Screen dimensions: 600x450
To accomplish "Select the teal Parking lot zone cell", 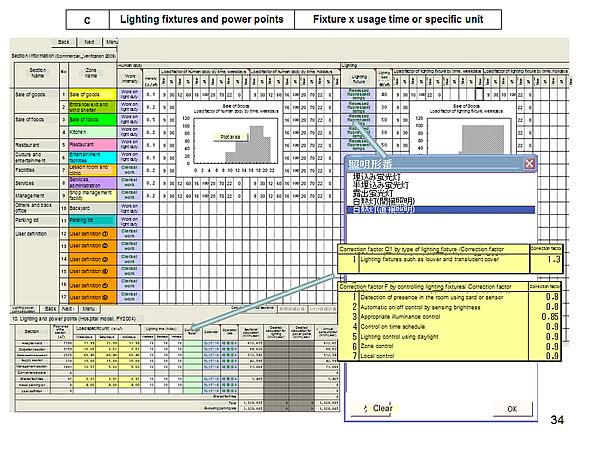I will (92, 221).
